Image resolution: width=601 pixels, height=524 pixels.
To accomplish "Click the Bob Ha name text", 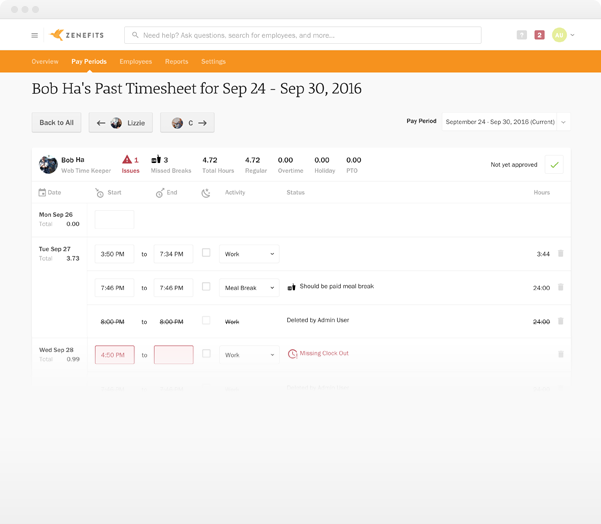I will (73, 159).
